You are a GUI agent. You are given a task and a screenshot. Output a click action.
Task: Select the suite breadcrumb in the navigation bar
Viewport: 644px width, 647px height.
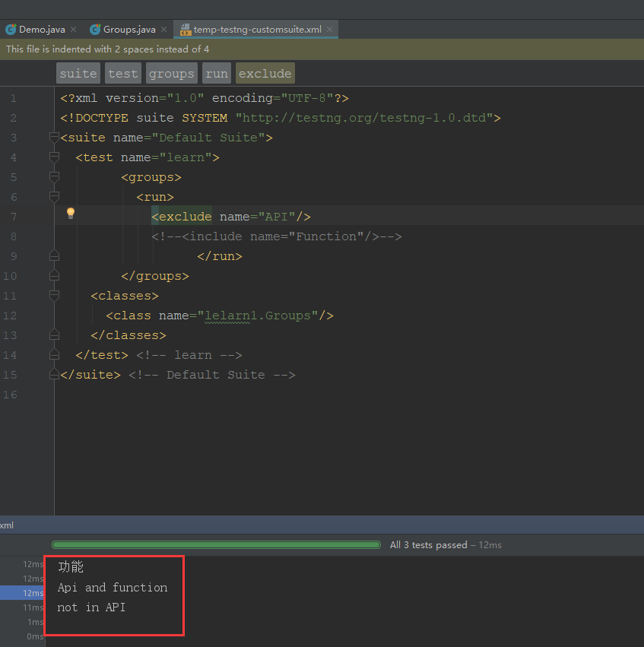78,73
